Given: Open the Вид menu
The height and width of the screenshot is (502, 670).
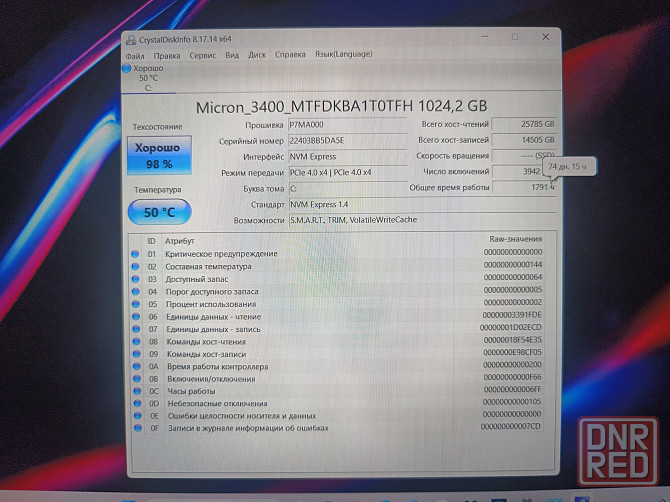Looking at the screenshot, I should click(232, 55).
